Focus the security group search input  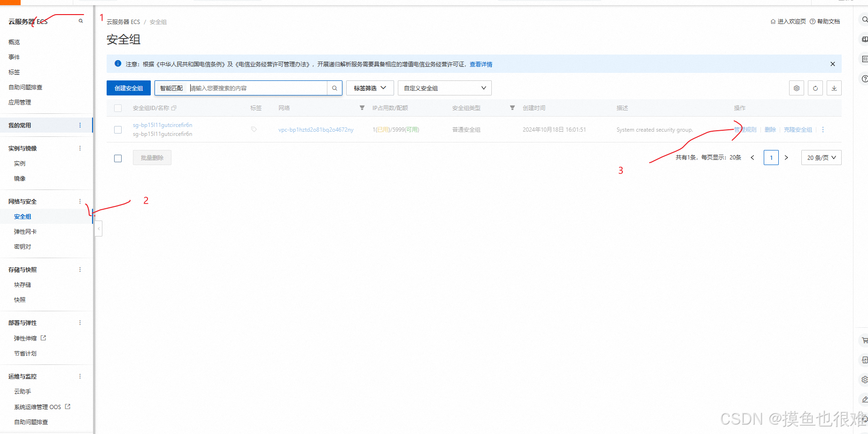[257, 88]
